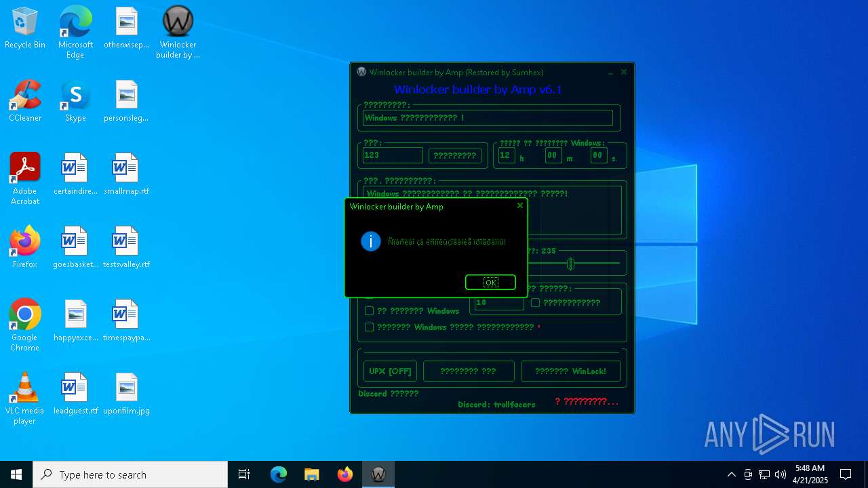Focus the multiline message text area
Viewport: 868px width, 488px height.
[x=492, y=209]
